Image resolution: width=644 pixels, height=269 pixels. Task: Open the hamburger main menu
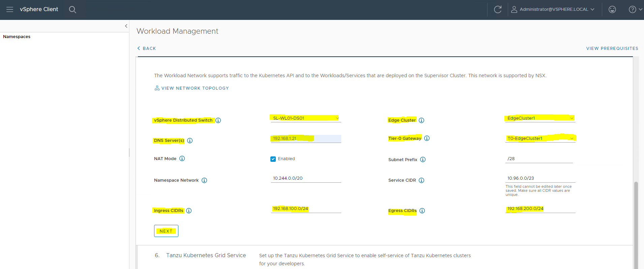pyautogui.click(x=10, y=9)
